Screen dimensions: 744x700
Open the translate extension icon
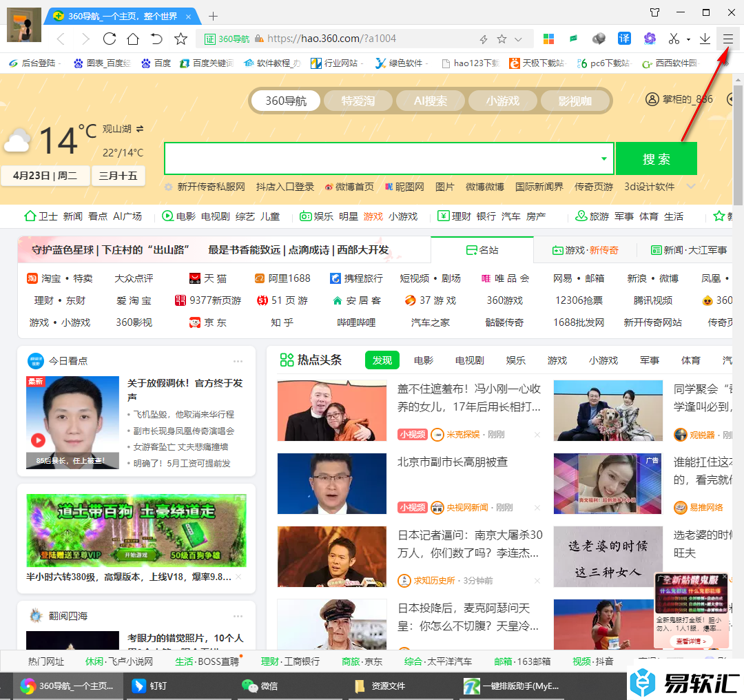624,39
